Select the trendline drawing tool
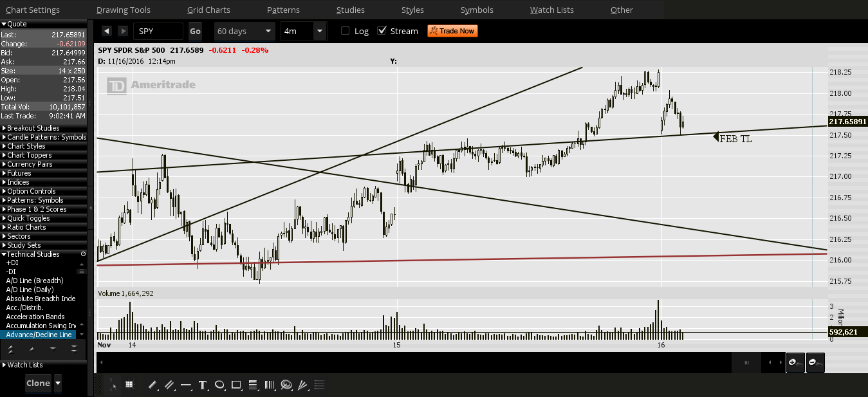The image size is (868, 397). click(x=152, y=385)
